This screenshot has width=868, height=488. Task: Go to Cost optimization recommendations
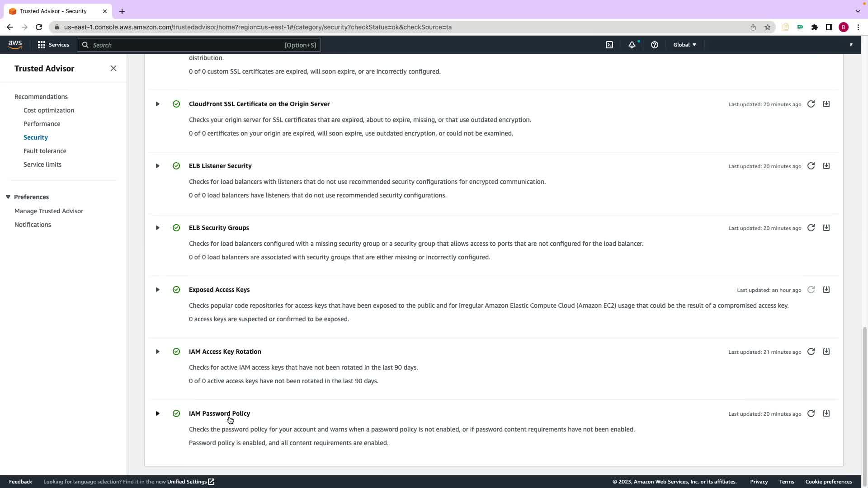49,110
